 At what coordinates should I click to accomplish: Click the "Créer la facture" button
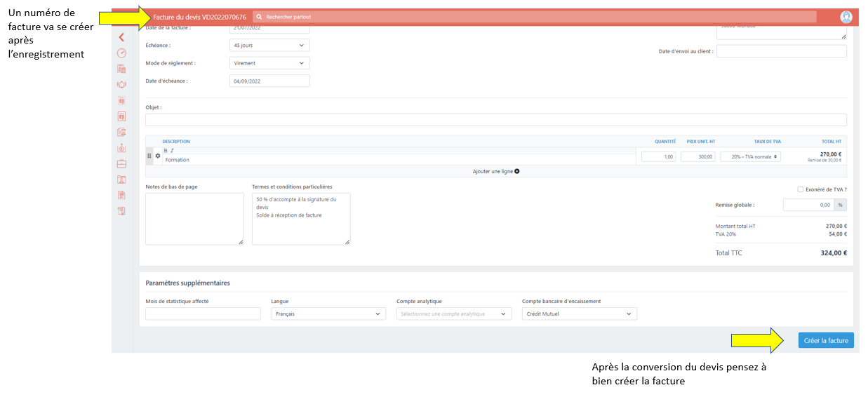(x=825, y=341)
